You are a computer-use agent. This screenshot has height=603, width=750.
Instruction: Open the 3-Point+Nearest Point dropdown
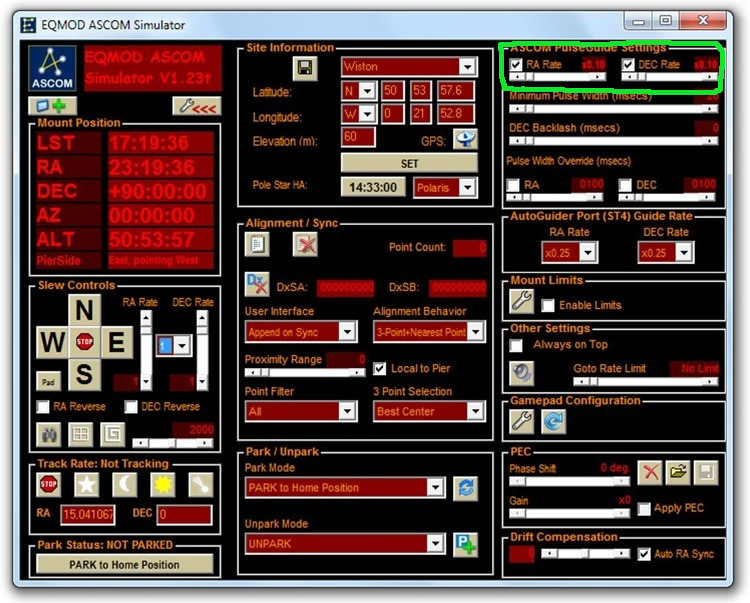click(475, 331)
